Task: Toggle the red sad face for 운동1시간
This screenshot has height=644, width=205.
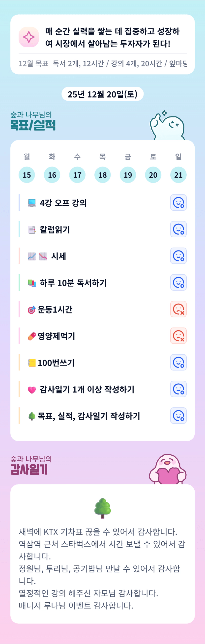Action: coord(178,309)
